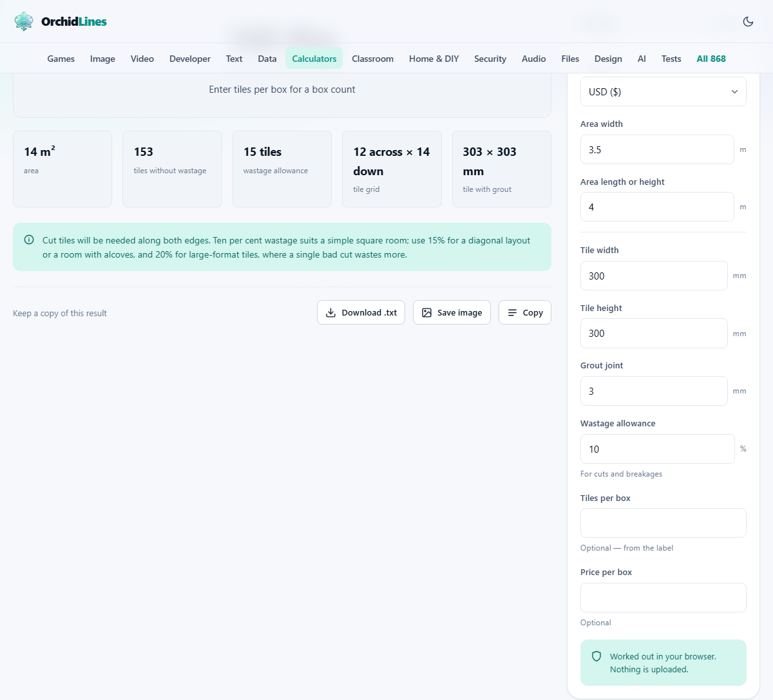
Task: Edit the Grout joint value
Action: pos(654,391)
